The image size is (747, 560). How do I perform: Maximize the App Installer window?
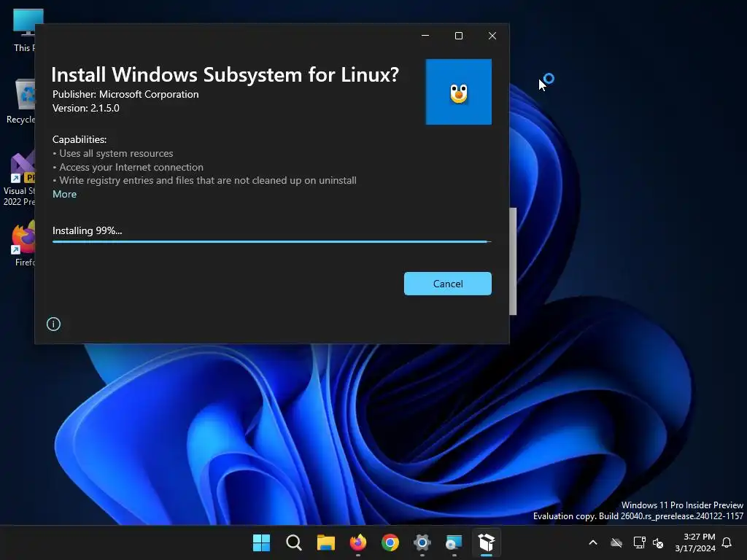459,36
